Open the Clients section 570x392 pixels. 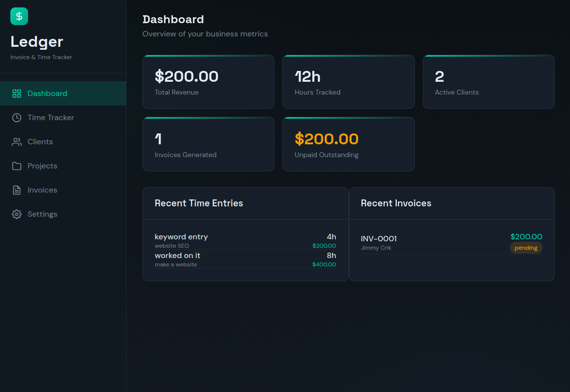point(63,142)
